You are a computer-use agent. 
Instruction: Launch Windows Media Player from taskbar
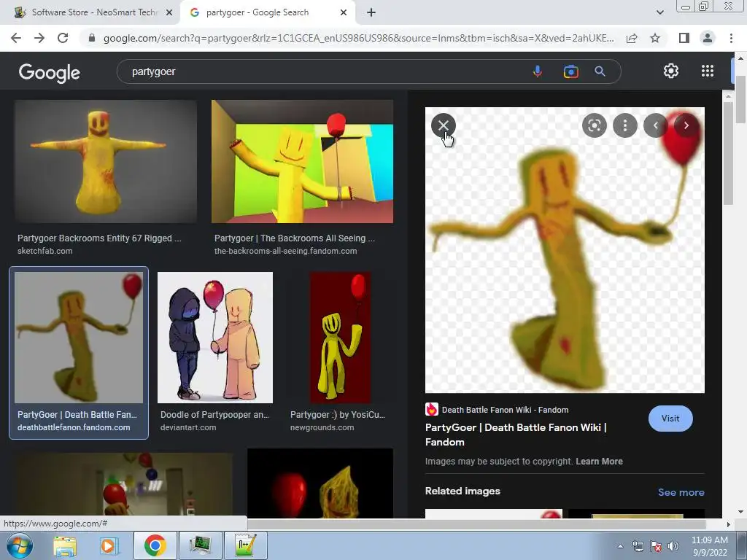tap(109, 545)
